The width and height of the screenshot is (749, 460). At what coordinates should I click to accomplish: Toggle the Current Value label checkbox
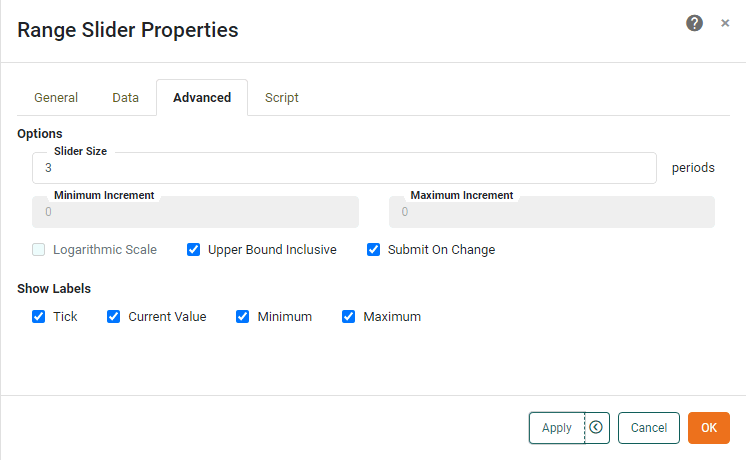coord(114,317)
